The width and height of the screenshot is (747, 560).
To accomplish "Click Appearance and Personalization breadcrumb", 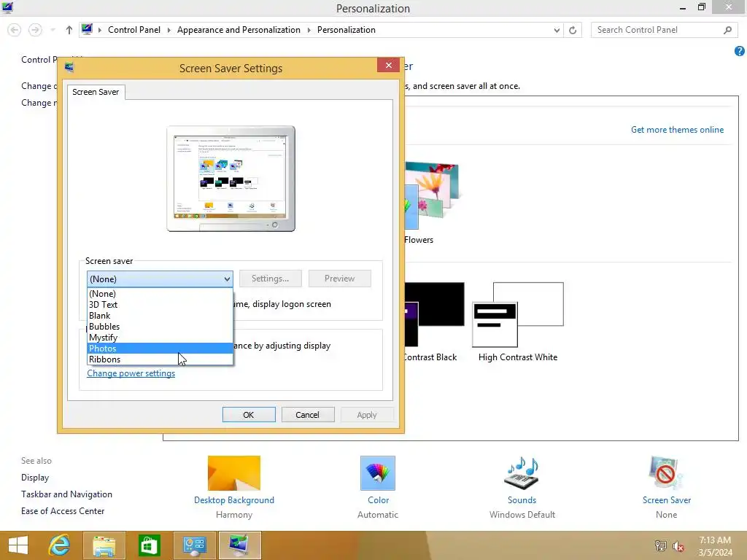I will 239,30.
